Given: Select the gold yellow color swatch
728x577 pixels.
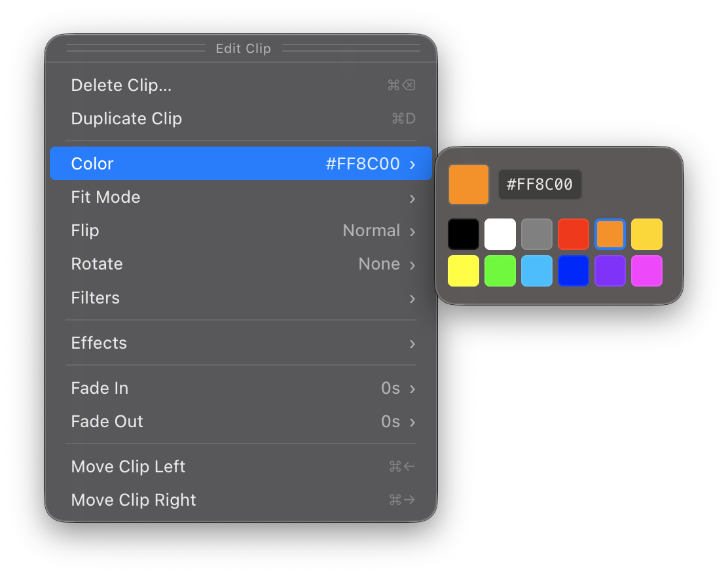Looking at the screenshot, I should coord(647,234).
